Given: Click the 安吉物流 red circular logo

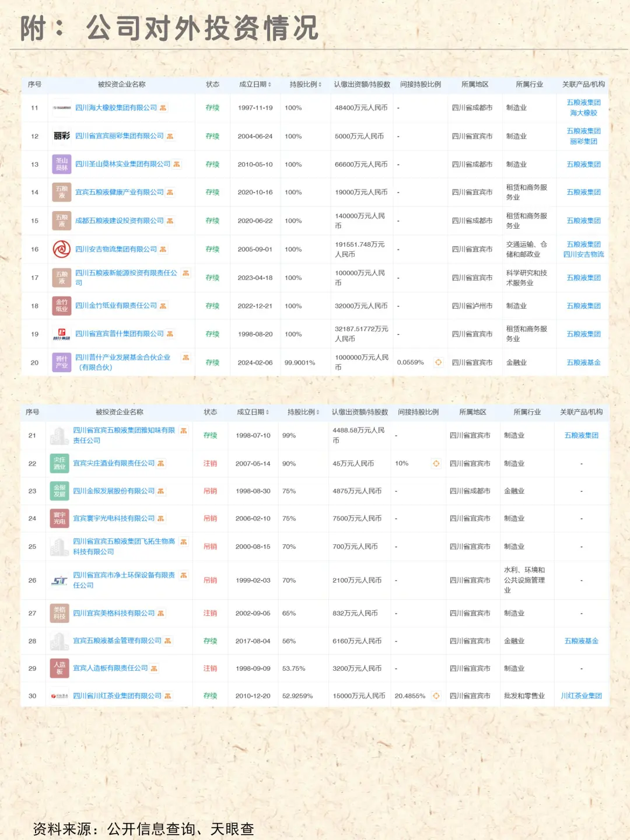Looking at the screenshot, I should (x=62, y=249).
